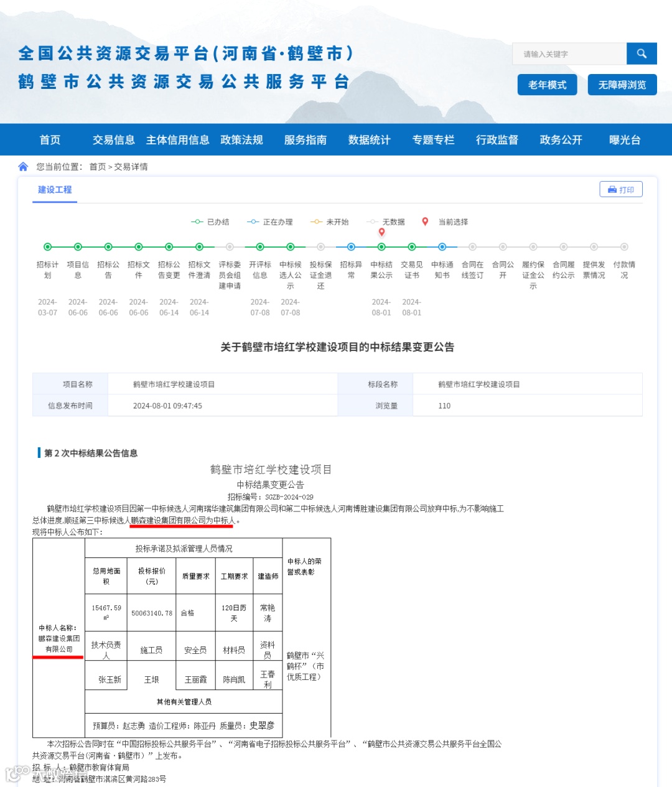The width and height of the screenshot is (672, 787).
Task: Open 政策法规 navigation menu
Action: (x=242, y=140)
